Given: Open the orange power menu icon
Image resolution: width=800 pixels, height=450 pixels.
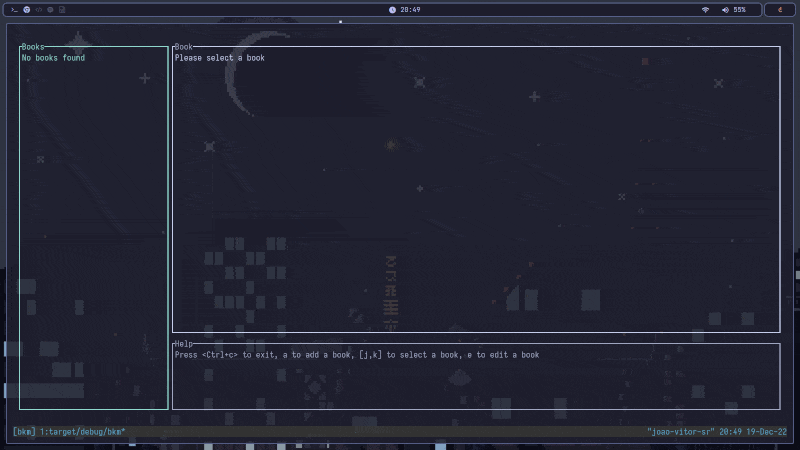Looking at the screenshot, I should click(780, 10).
